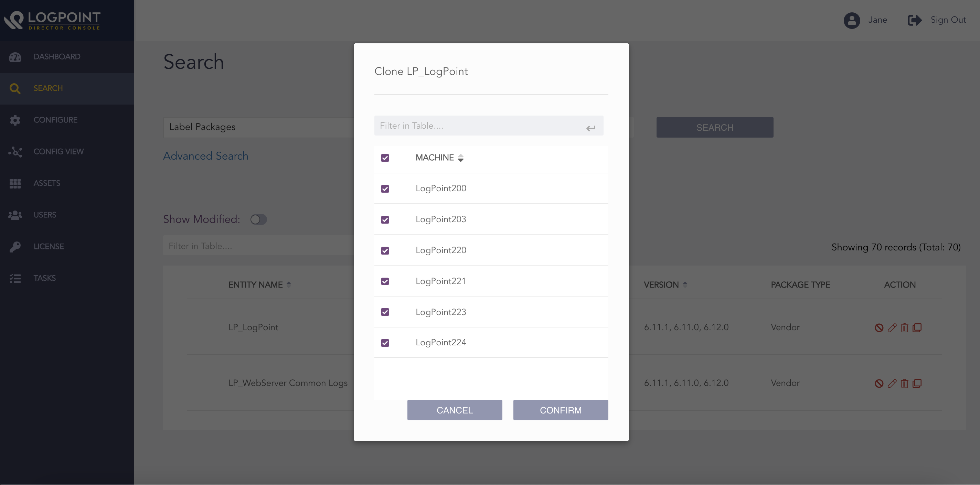This screenshot has height=485, width=980.
Task: Click the enter arrow icon in modal filter
Action: [x=590, y=128]
